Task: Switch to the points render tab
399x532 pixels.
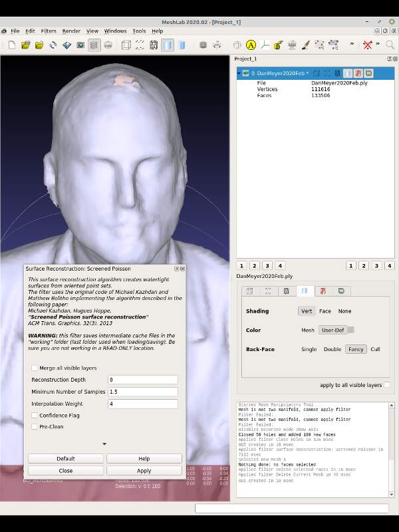Action: pyautogui.click(x=268, y=291)
